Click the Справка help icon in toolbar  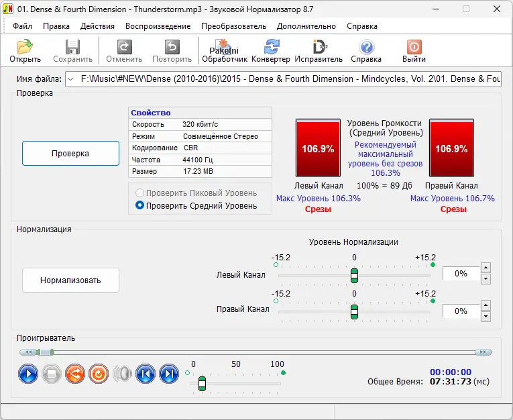366,51
